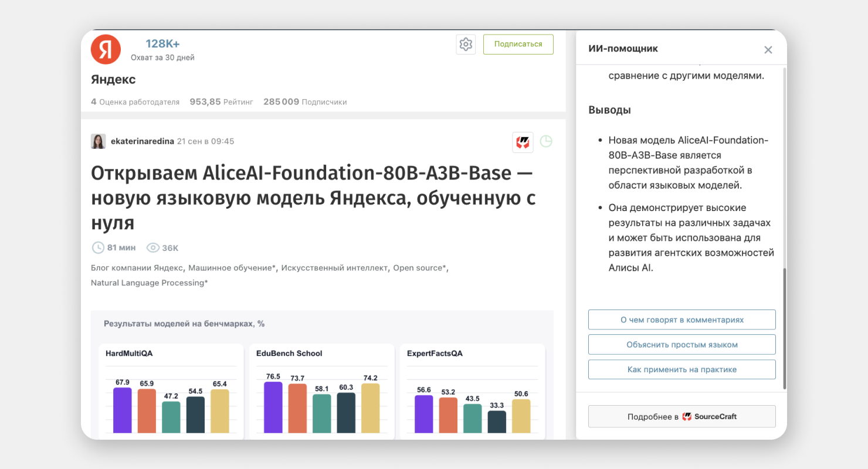Click the 128K+ reach value
Screen dimensions: 868x469
162,44
